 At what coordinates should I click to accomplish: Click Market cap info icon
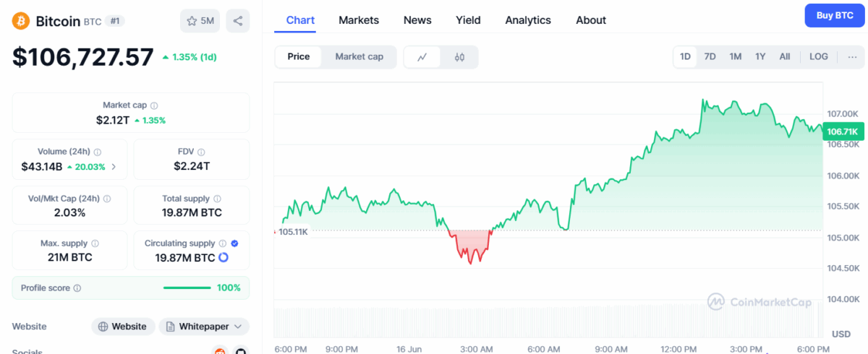click(x=154, y=105)
